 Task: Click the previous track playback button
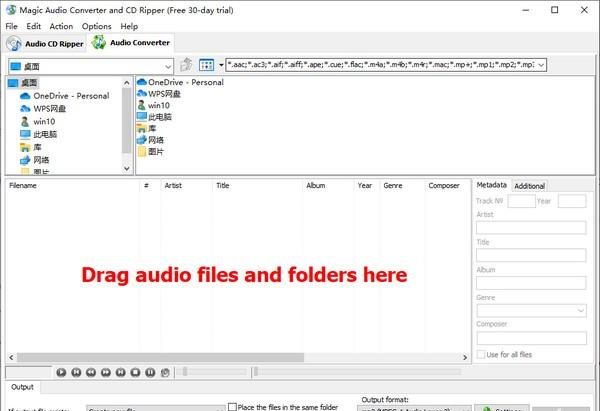click(76, 372)
